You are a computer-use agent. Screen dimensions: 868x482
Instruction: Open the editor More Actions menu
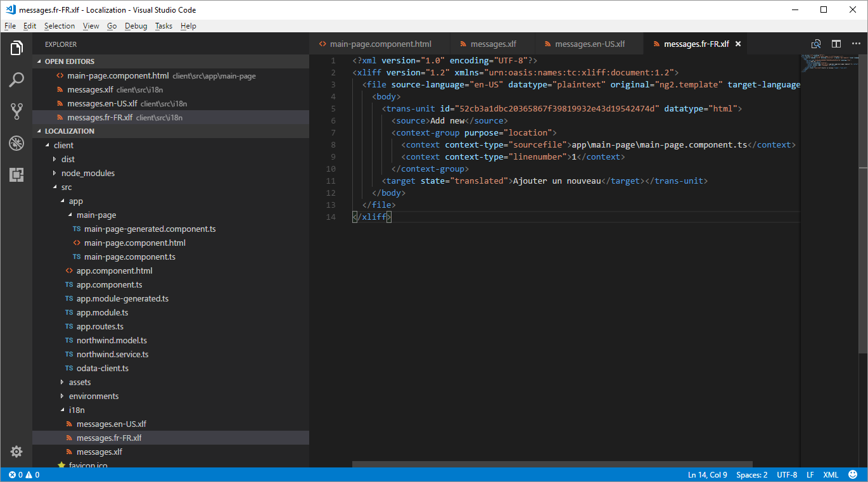click(856, 44)
